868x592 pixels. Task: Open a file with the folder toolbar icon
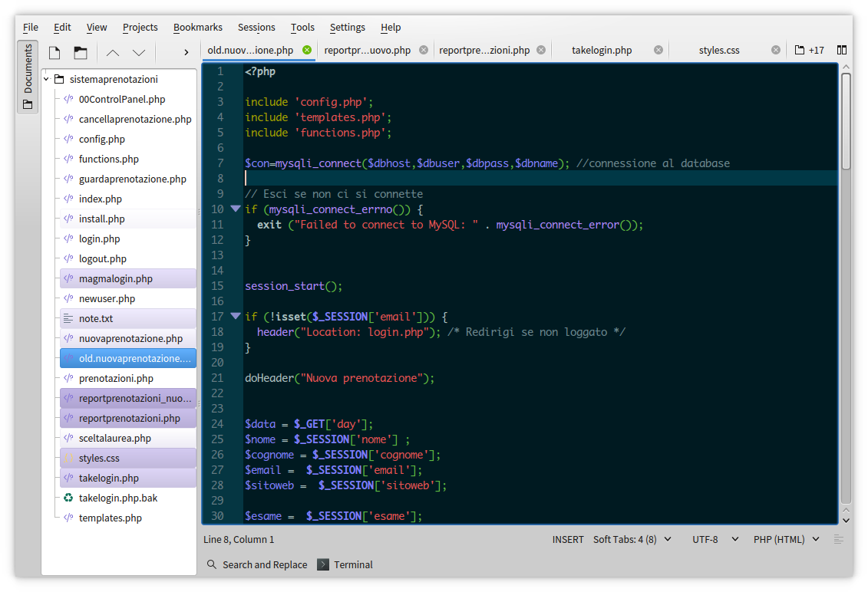coord(81,53)
